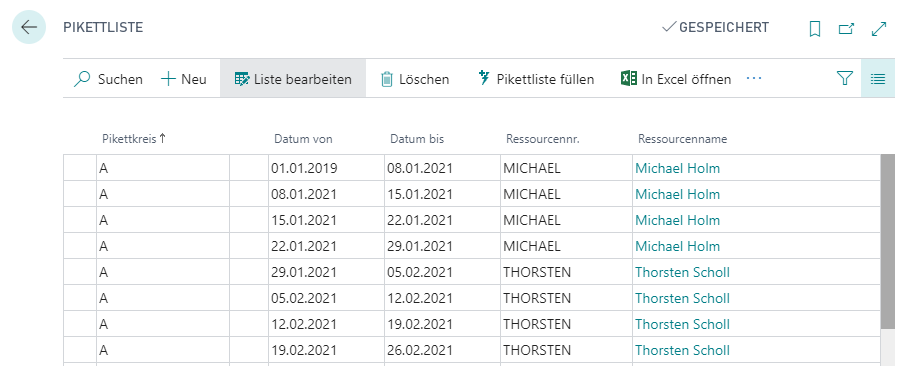
Task: Bookmark this Pikettliste page
Action: pyautogui.click(x=814, y=29)
